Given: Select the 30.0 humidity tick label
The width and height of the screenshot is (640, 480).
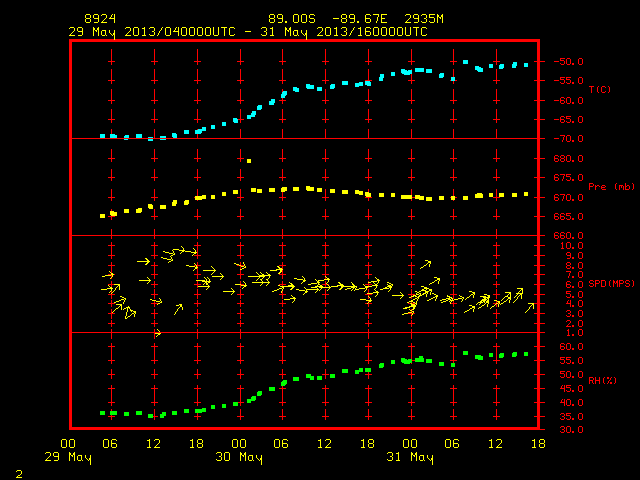Looking at the screenshot, I should pyautogui.click(x=571, y=429).
